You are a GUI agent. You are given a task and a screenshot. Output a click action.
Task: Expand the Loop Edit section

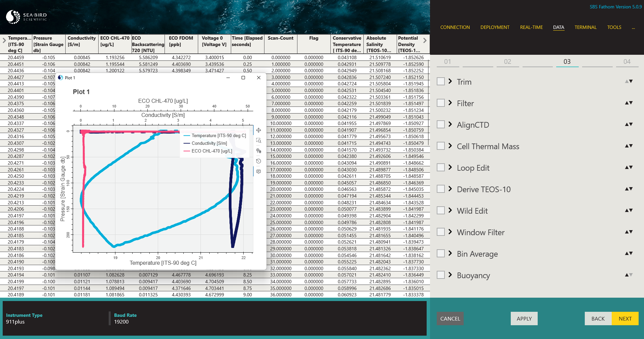[450, 167]
